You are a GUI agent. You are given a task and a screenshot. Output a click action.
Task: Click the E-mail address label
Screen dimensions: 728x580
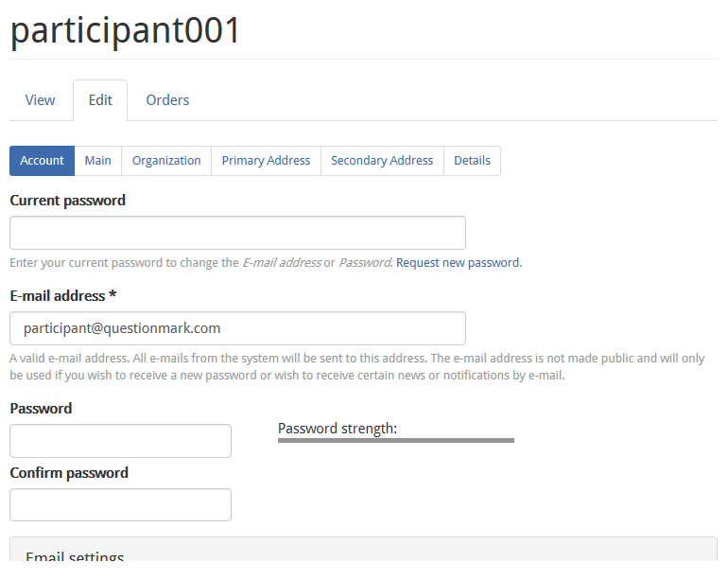(x=62, y=296)
